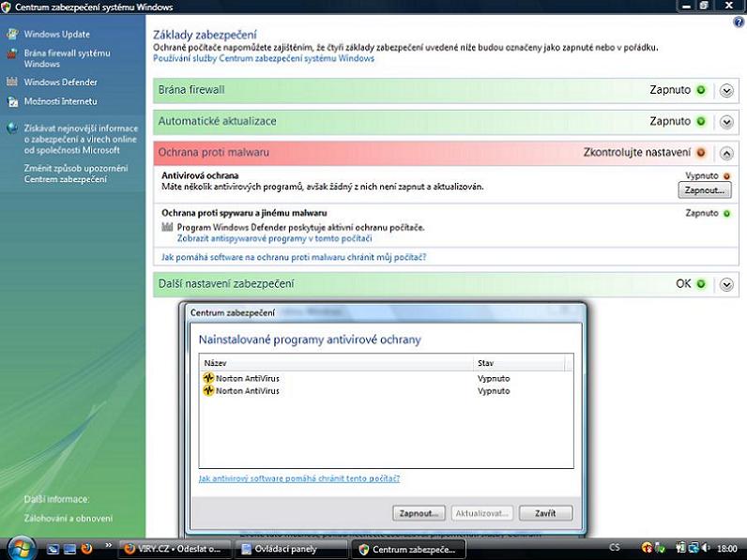Open Možnosti Internetu via its sidebar icon
The width and height of the screenshot is (747, 560).
coord(11,101)
